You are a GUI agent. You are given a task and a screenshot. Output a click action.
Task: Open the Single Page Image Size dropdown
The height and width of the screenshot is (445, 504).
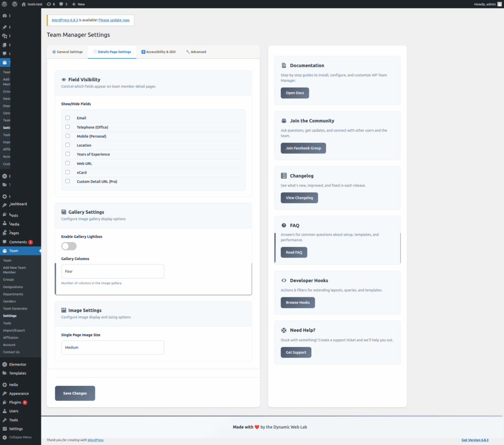coord(112,348)
